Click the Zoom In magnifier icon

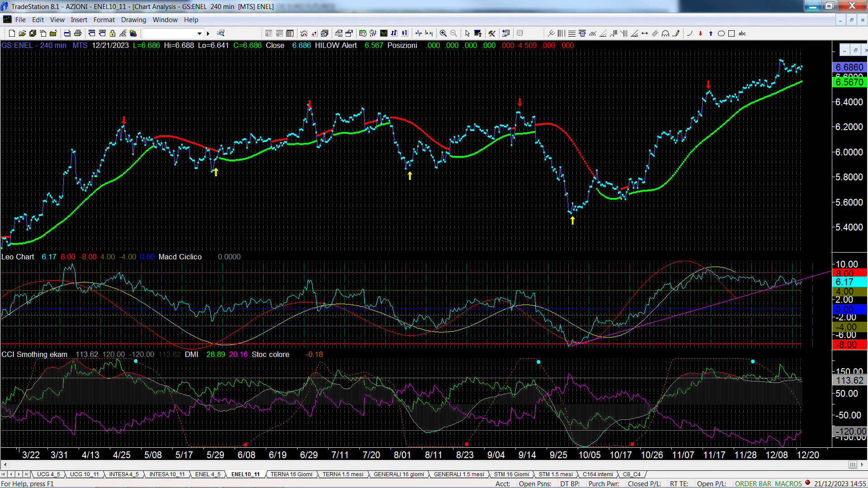pos(443,33)
